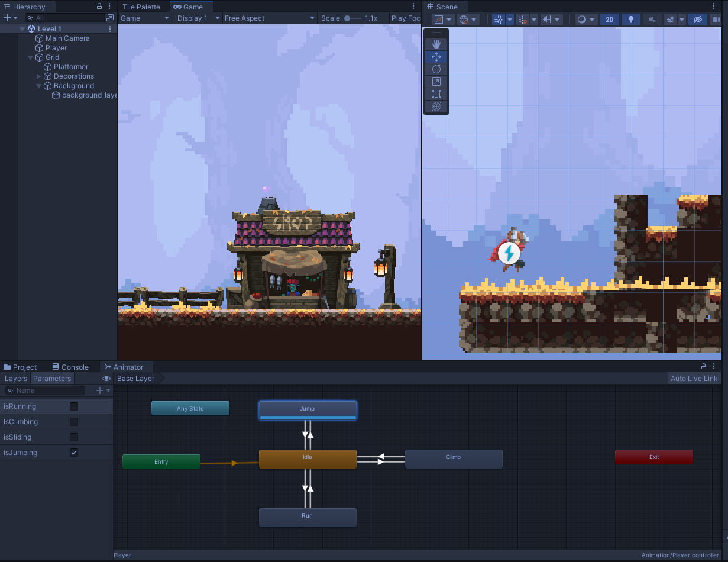Toggle the IsClimbing parameter checkbox
This screenshot has width=728, height=562.
click(x=73, y=422)
